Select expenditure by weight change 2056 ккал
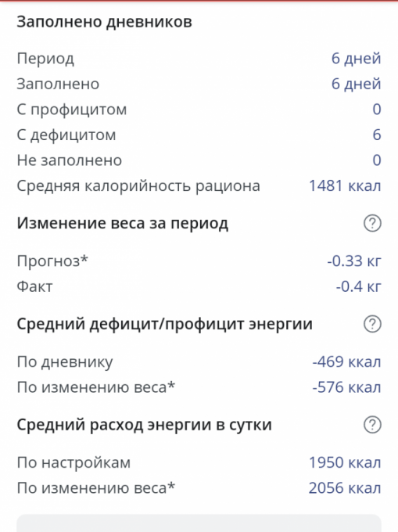This screenshot has width=398, height=532. (x=345, y=488)
